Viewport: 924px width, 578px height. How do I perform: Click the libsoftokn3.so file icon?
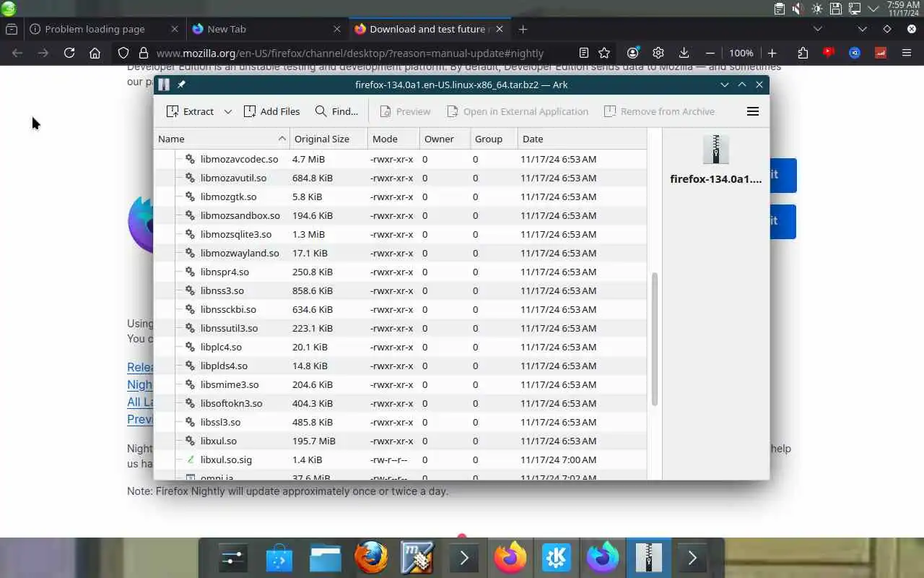tap(191, 403)
